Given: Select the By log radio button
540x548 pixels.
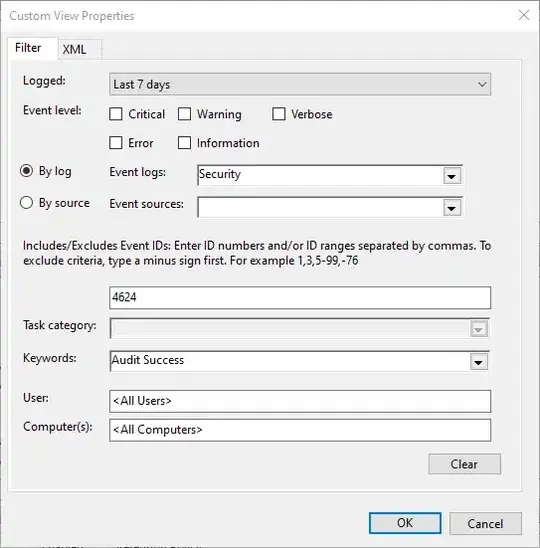Looking at the screenshot, I should (27, 171).
